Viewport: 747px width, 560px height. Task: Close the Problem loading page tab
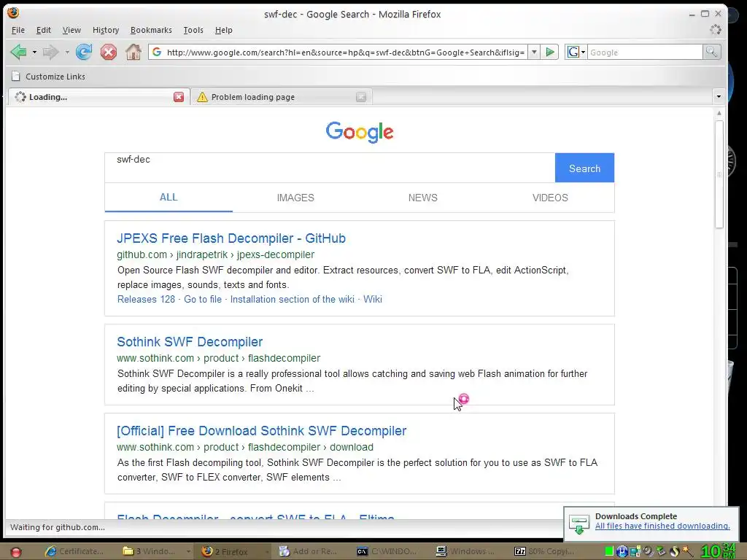click(361, 97)
